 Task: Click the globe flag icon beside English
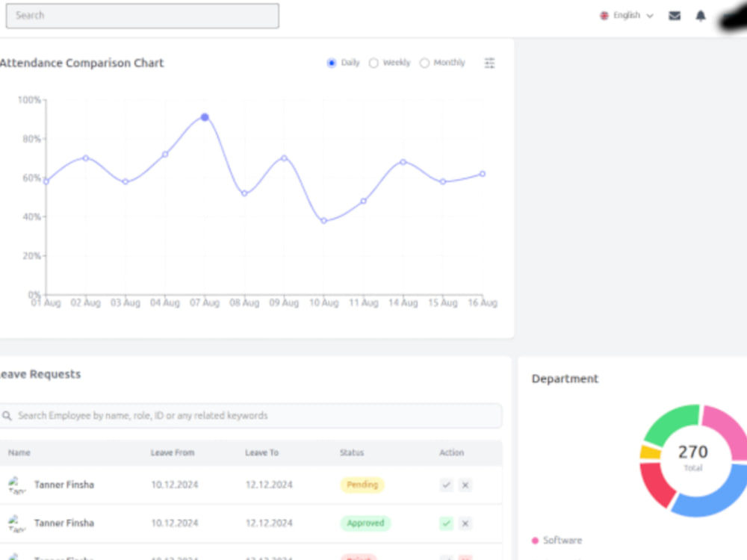pos(604,16)
